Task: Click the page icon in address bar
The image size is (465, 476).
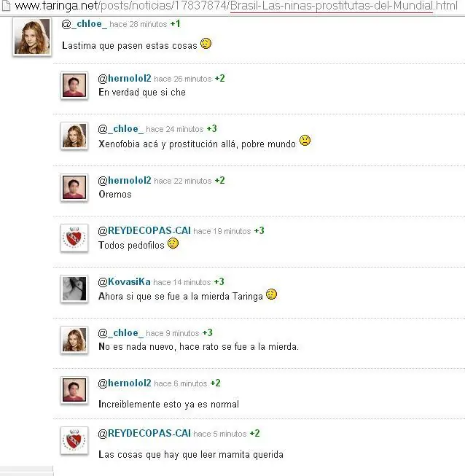Action: pyautogui.click(x=6, y=6)
